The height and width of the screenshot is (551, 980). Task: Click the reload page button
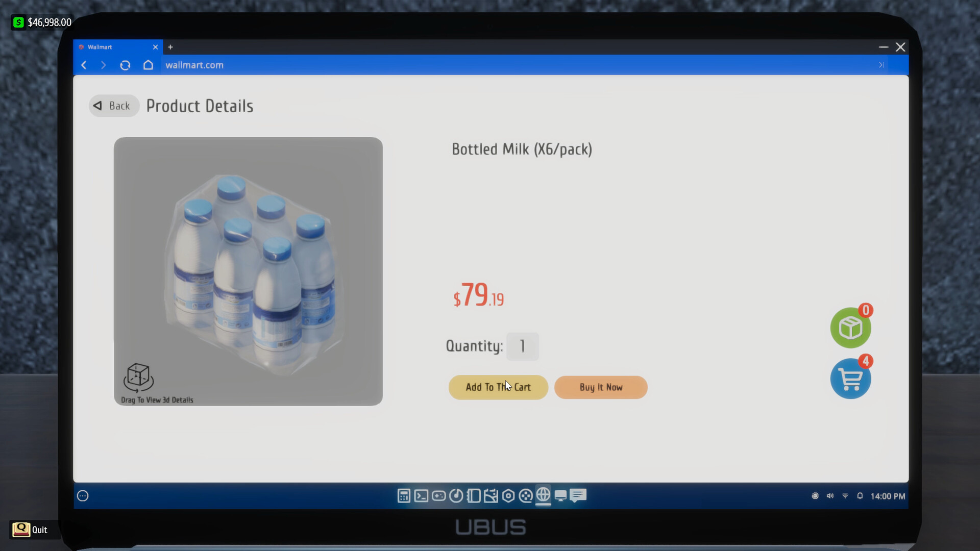(x=126, y=65)
